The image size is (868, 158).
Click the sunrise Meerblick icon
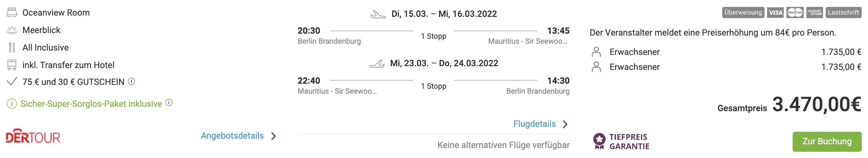click(12, 30)
